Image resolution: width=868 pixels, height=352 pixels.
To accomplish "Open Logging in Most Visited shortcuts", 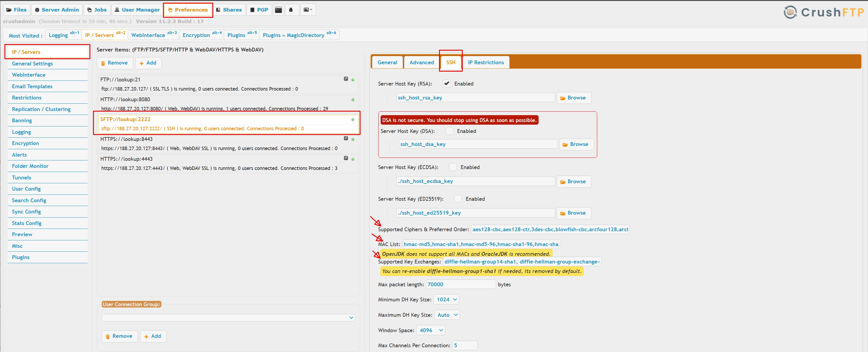I will (63, 35).
